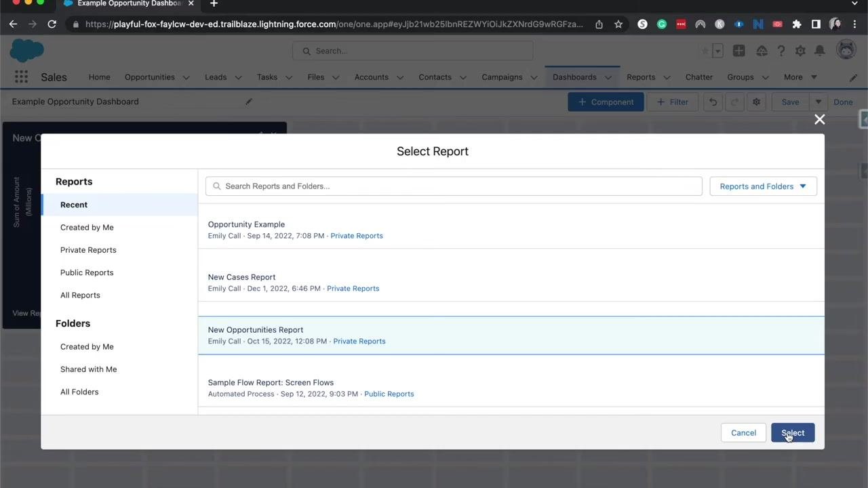Image resolution: width=868 pixels, height=488 pixels.
Task: Open Public Reports link under Sample Flow Report
Action: (x=389, y=394)
